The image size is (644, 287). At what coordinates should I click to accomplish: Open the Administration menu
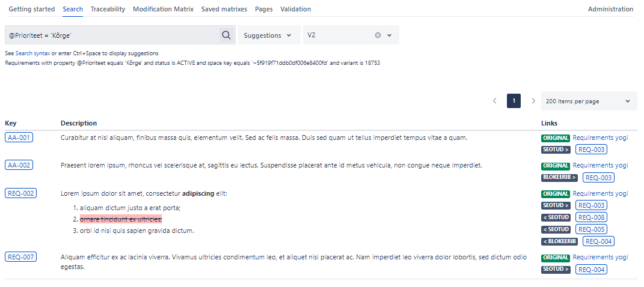[x=610, y=9]
